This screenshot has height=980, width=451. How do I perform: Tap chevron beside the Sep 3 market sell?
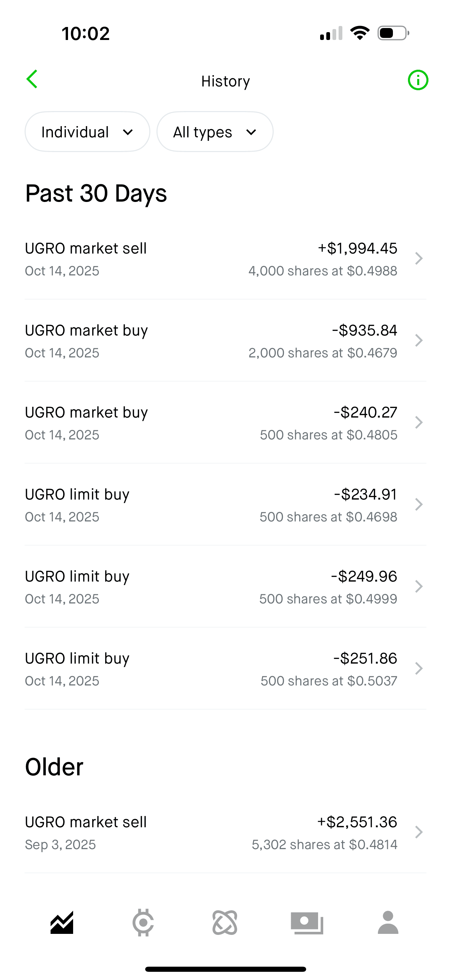pyautogui.click(x=419, y=832)
